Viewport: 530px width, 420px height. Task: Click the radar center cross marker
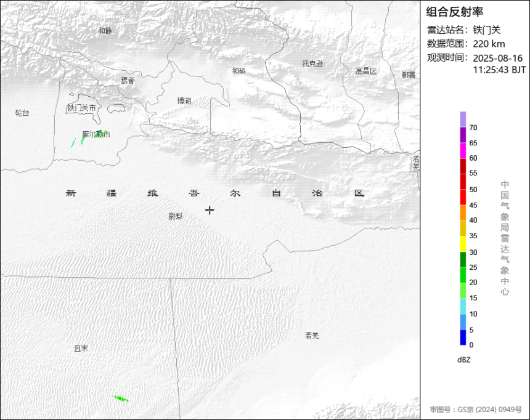[210, 210]
